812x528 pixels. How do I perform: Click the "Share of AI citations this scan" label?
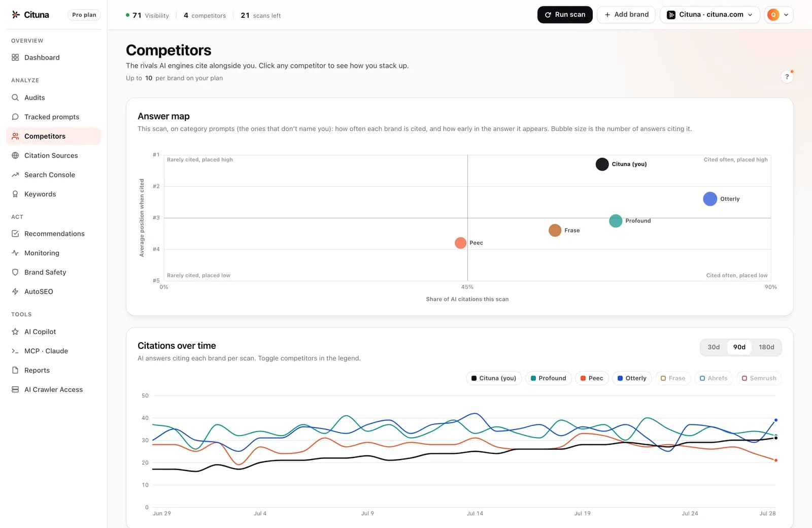pyautogui.click(x=467, y=299)
